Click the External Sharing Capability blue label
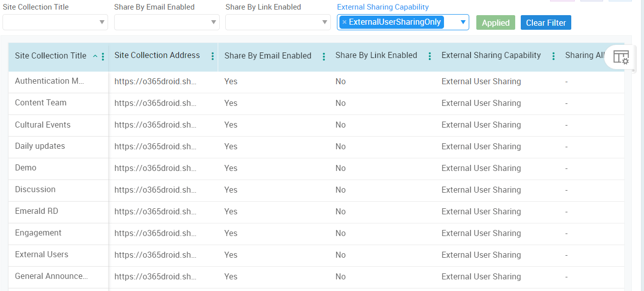Image resolution: width=644 pixels, height=291 pixels. pos(382,7)
